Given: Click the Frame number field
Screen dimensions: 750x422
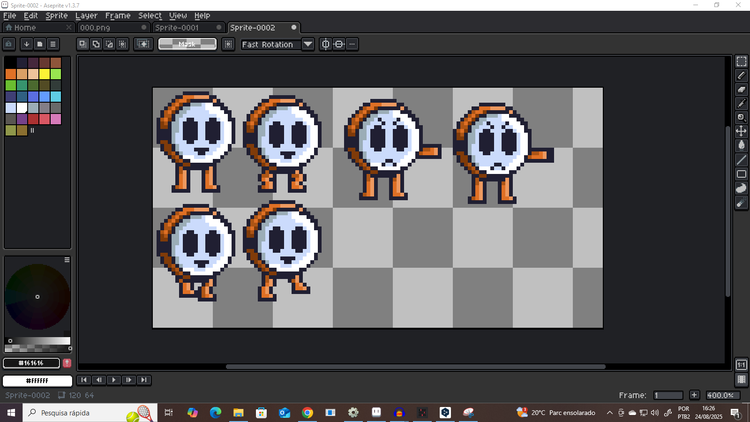Looking at the screenshot, I should pyautogui.click(x=668, y=395).
